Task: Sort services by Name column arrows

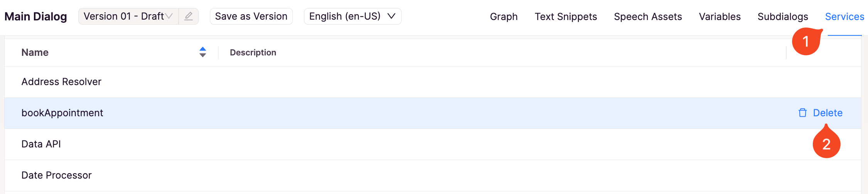Action: pyautogui.click(x=203, y=52)
